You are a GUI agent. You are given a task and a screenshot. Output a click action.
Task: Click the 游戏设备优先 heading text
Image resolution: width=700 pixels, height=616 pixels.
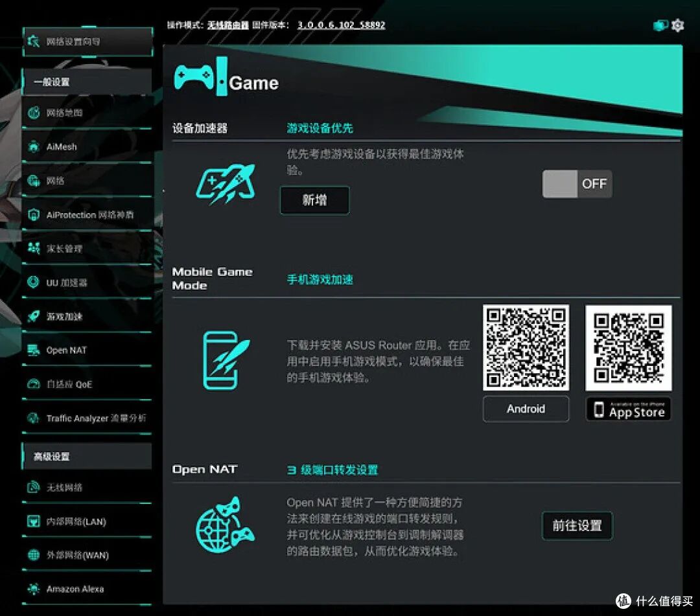(x=320, y=128)
